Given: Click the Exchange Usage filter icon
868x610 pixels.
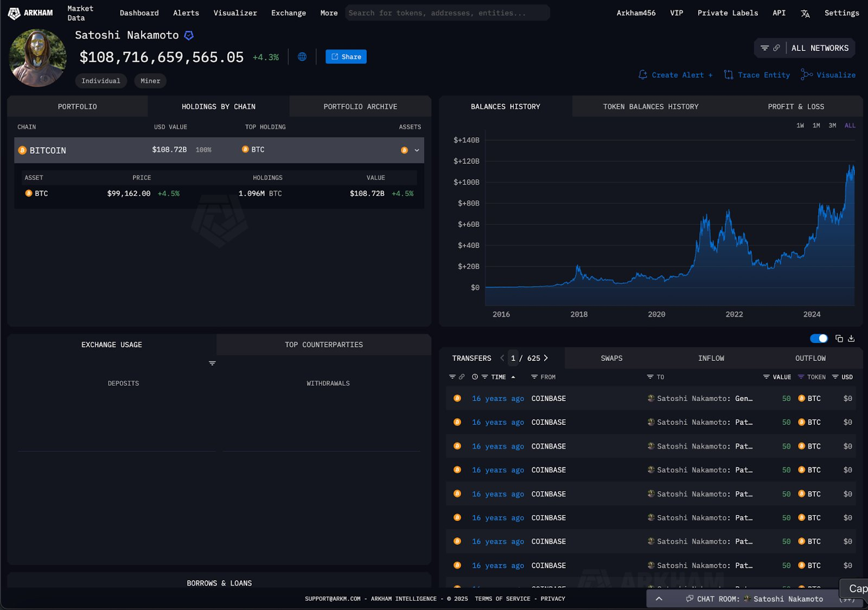Looking at the screenshot, I should coord(212,363).
